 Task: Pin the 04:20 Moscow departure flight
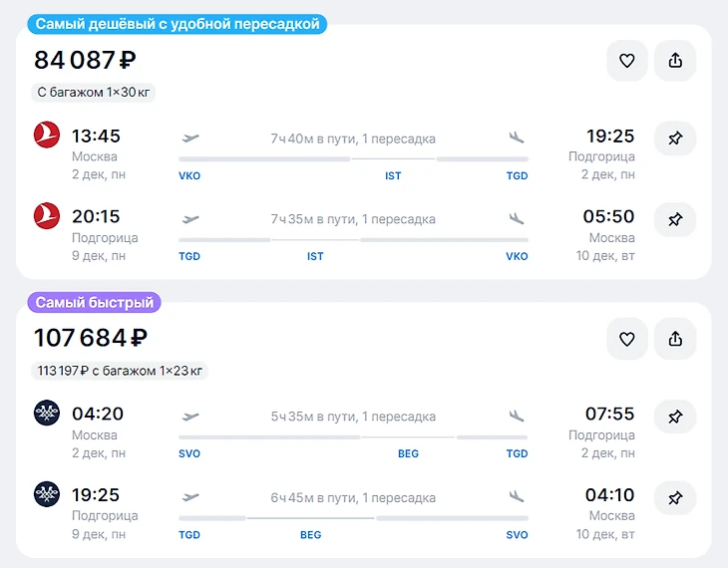click(x=675, y=417)
